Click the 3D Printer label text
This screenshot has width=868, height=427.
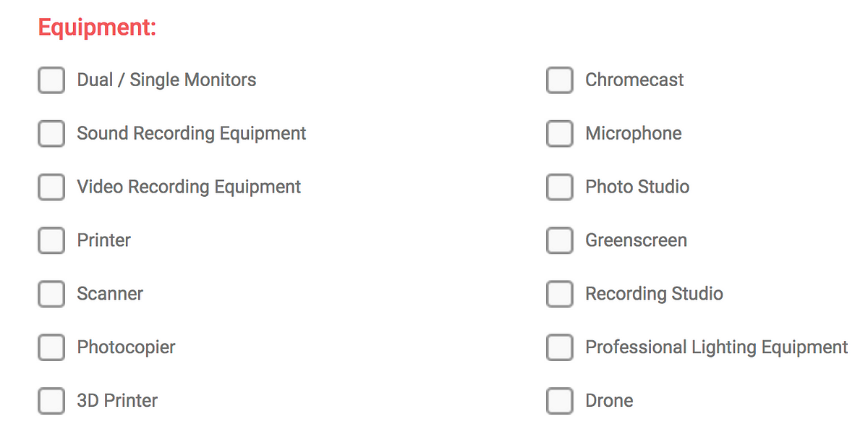117,401
